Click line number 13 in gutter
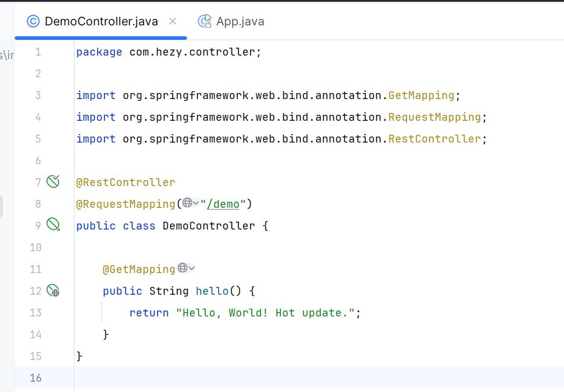Image resolution: width=564 pixels, height=392 pixels. pyautogui.click(x=36, y=312)
